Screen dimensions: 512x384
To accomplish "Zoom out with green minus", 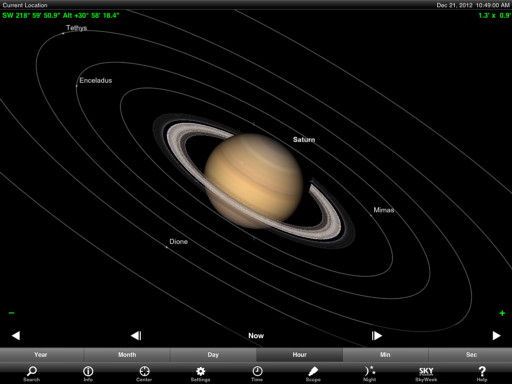I will [12, 313].
